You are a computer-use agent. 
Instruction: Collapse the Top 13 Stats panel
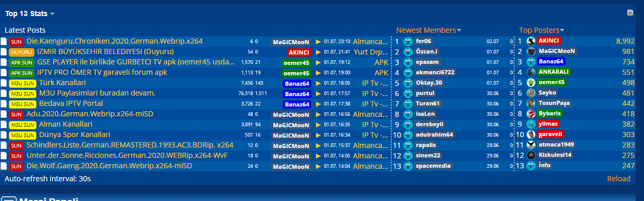630,13
